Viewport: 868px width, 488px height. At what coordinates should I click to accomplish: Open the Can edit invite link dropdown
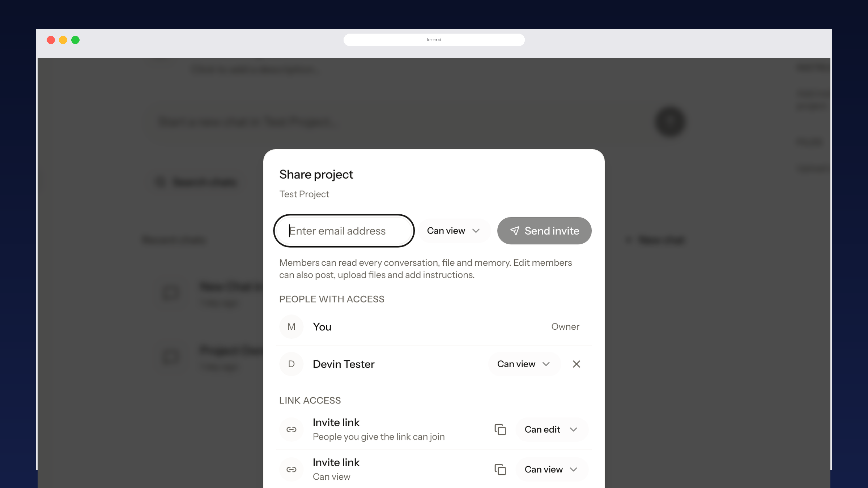click(x=552, y=429)
